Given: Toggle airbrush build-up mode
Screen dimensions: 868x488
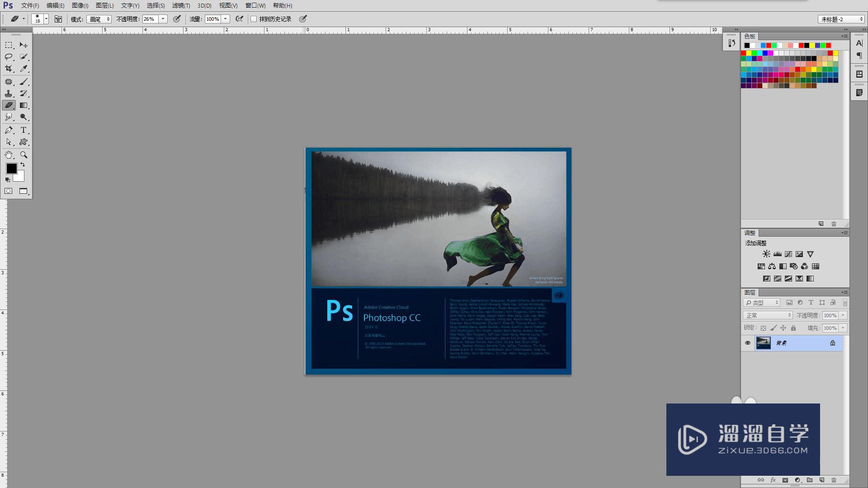Looking at the screenshot, I should pyautogui.click(x=239, y=19).
